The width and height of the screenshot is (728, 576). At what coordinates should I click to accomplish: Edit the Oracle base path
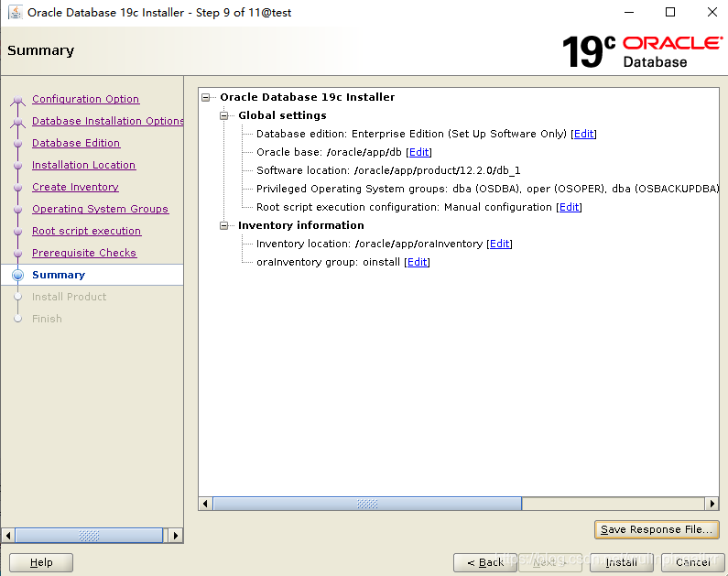click(418, 152)
